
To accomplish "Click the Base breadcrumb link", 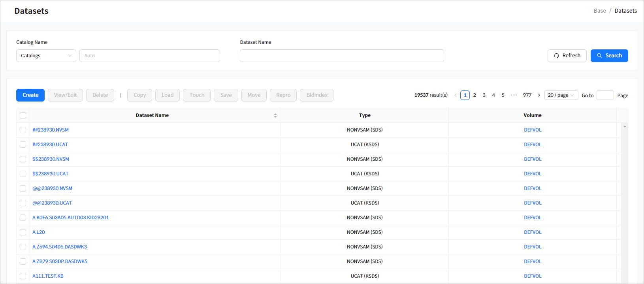I will (599, 11).
